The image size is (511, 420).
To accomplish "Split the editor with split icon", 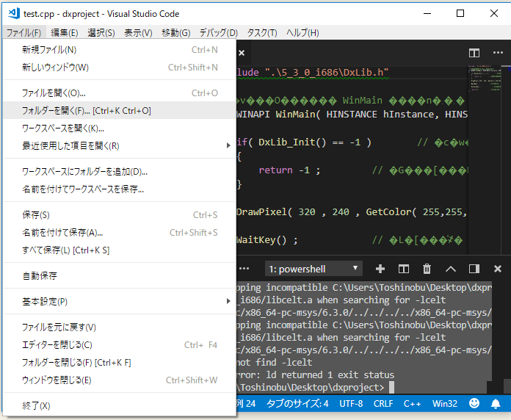I will click(x=474, y=53).
